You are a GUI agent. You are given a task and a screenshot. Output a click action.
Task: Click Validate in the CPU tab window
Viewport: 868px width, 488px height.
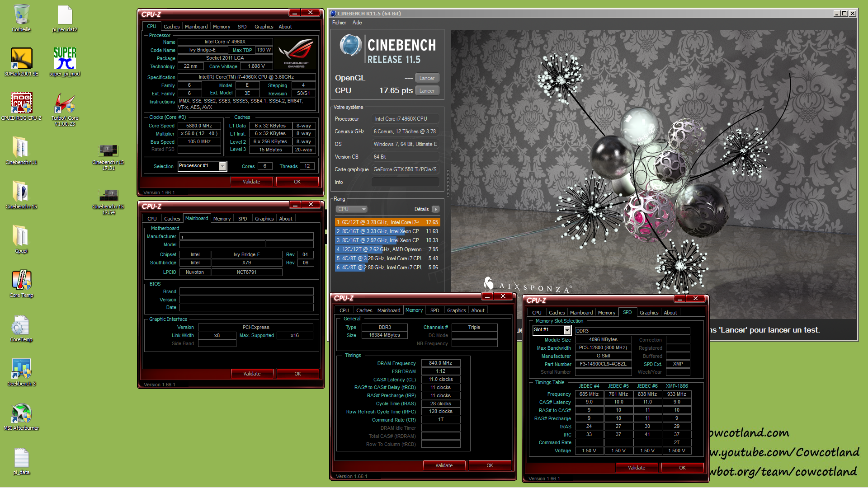coord(251,182)
